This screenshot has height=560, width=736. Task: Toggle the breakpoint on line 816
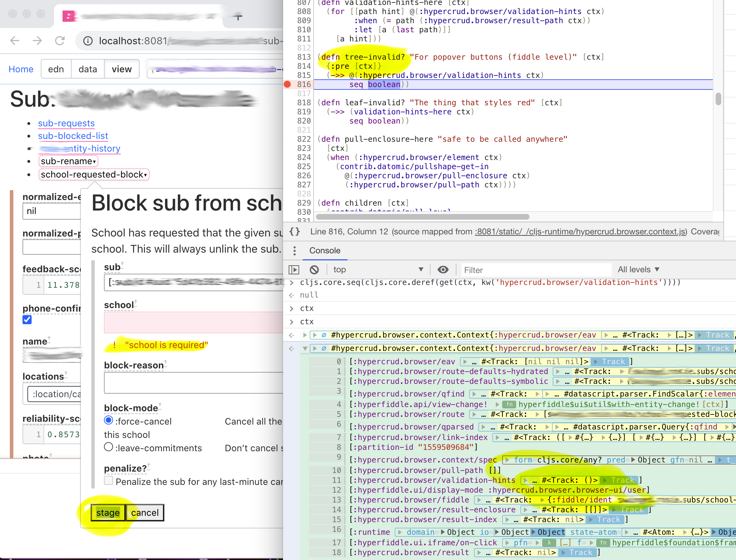pyautogui.click(x=288, y=84)
